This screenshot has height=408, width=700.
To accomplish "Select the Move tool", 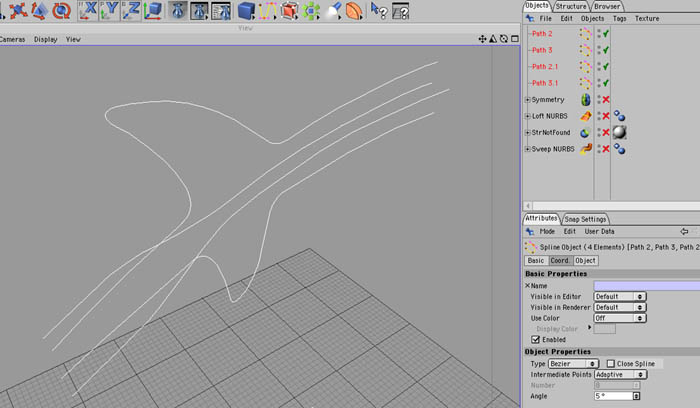I will coord(18,10).
